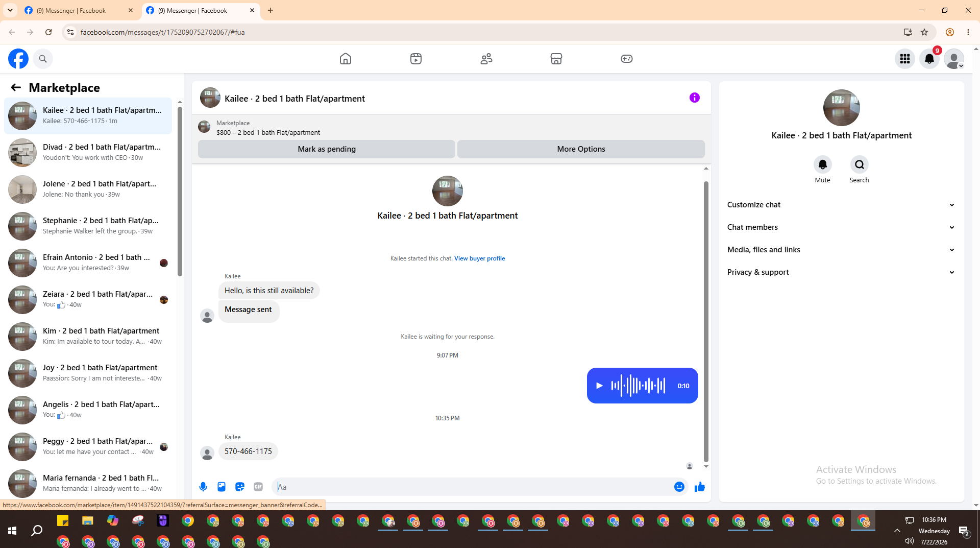The height and width of the screenshot is (548, 980).
Task: View site information icon in address bar
Action: (70, 32)
